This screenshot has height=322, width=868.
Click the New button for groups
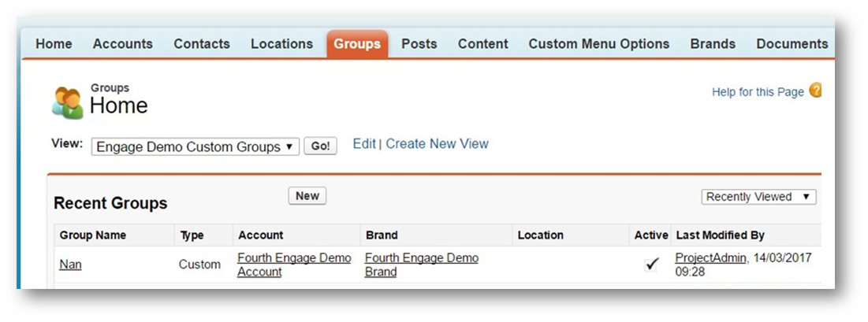[x=307, y=196]
